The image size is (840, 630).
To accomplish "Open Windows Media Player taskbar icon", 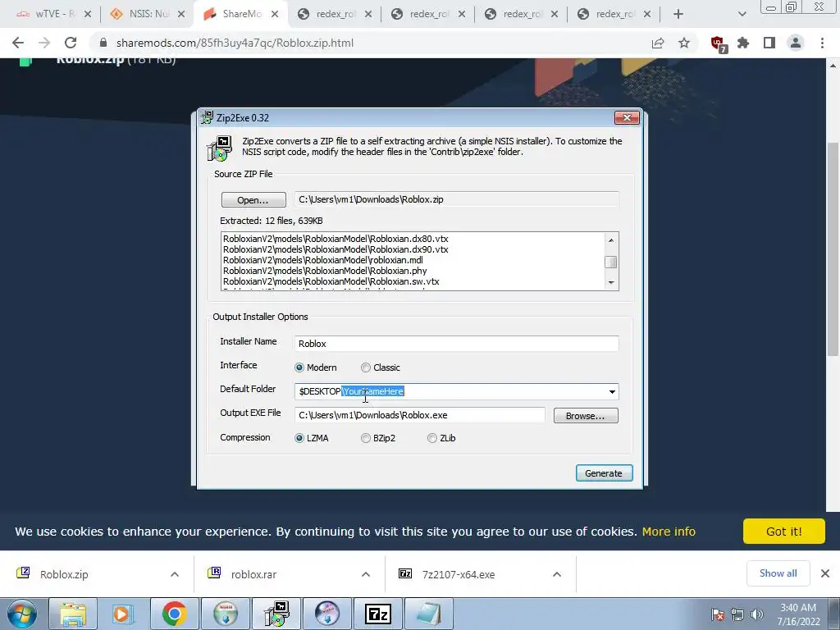I will (x=122, y=614).
